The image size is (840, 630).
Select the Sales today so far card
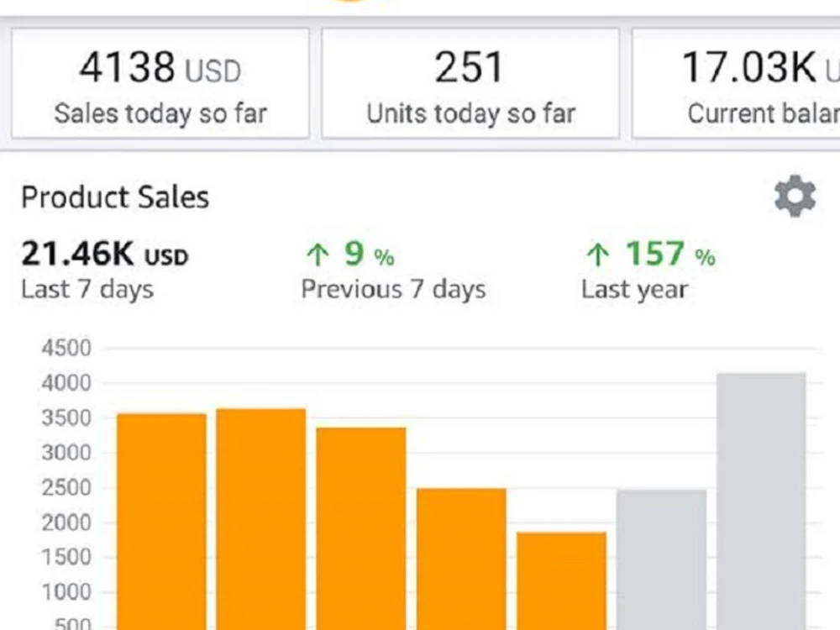(161, 81)
